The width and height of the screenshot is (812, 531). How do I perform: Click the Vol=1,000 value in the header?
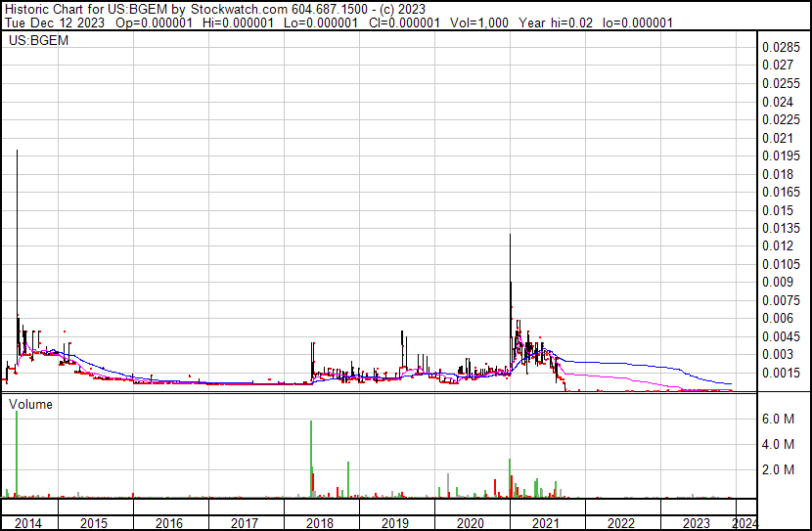click(x=479, y=22)
